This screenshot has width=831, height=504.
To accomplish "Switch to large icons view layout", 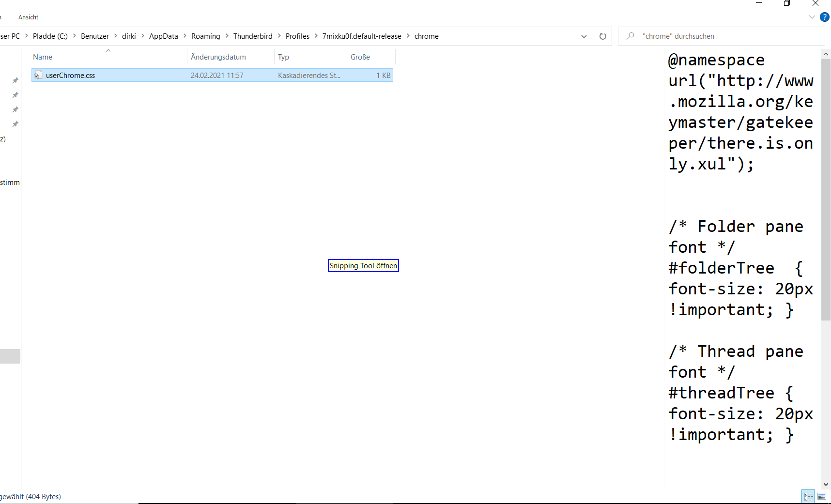I will tap(822, 496).
